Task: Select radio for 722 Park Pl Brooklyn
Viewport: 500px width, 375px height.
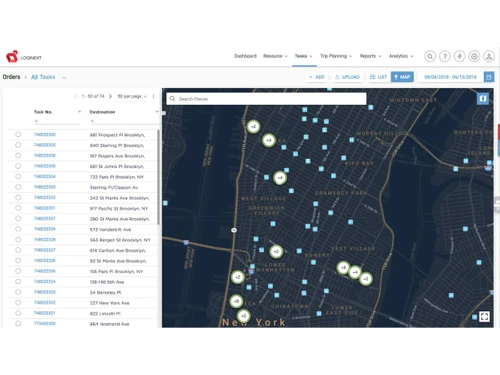Action: pyautogui.click(x=18, y=176)
